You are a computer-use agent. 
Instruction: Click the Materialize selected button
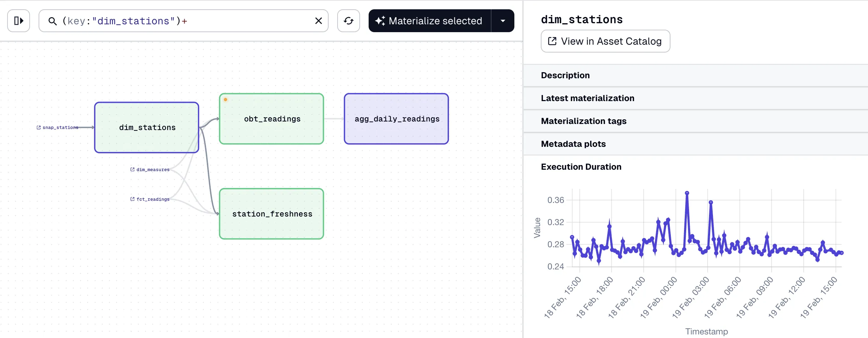click(430, 21)
